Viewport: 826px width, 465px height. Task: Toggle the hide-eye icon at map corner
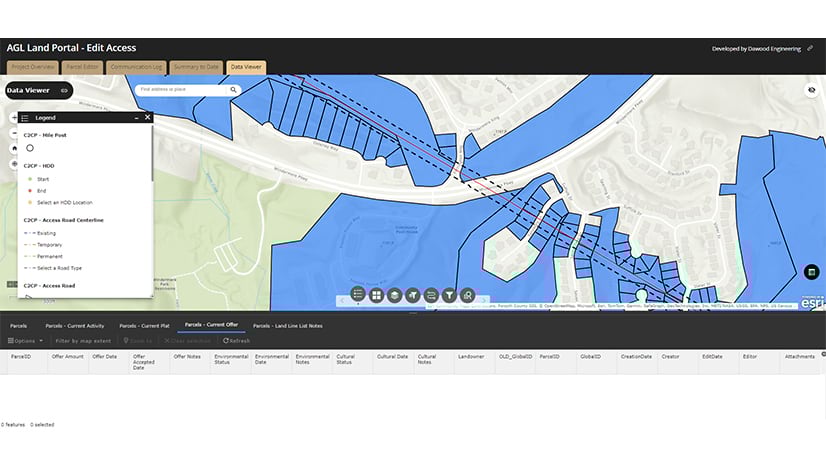tap(811, 90)
